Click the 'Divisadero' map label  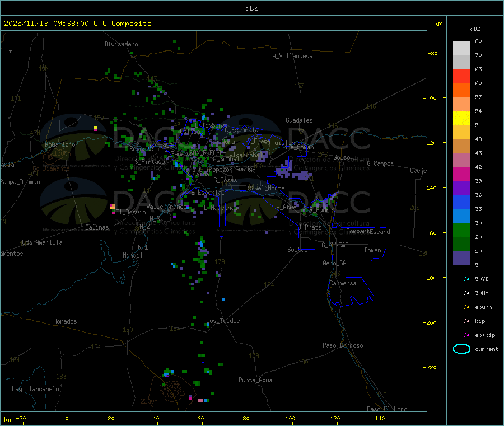(121, 44)
